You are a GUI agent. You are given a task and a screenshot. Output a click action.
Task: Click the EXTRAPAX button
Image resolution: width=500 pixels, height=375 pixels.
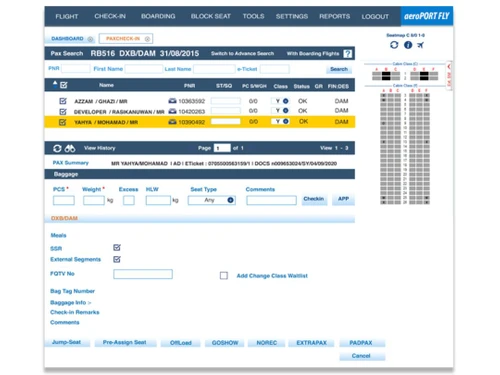(x=311, y=343)
